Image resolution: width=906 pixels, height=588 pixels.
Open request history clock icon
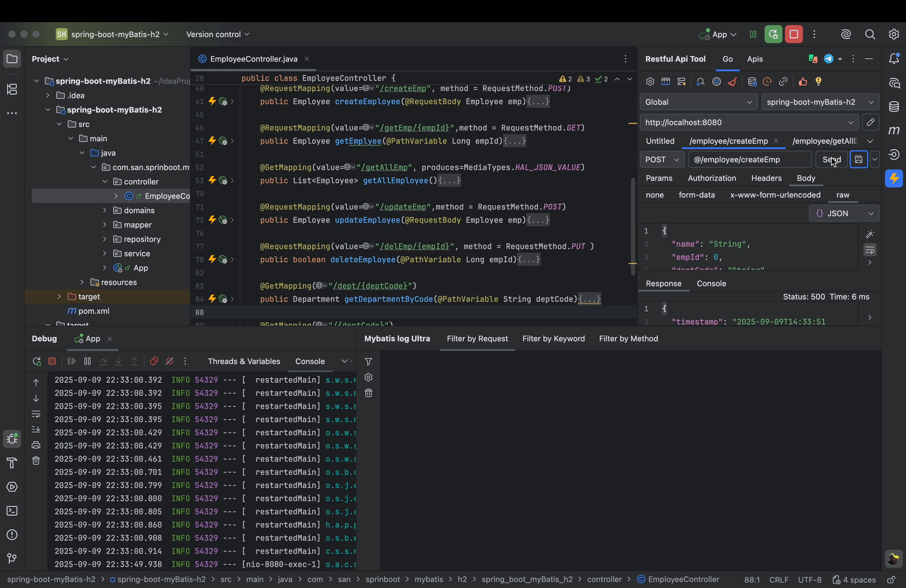pos(767,82)
